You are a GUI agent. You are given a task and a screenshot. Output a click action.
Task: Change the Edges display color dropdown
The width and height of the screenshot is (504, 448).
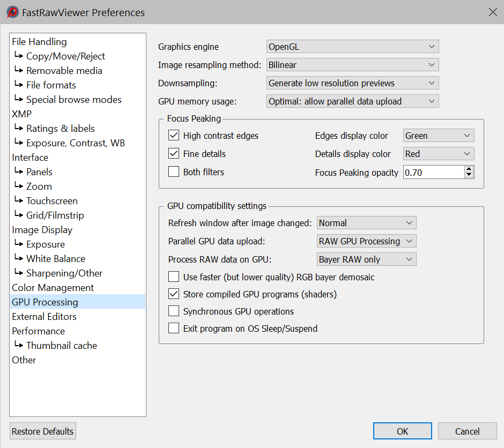click(438, 136)
